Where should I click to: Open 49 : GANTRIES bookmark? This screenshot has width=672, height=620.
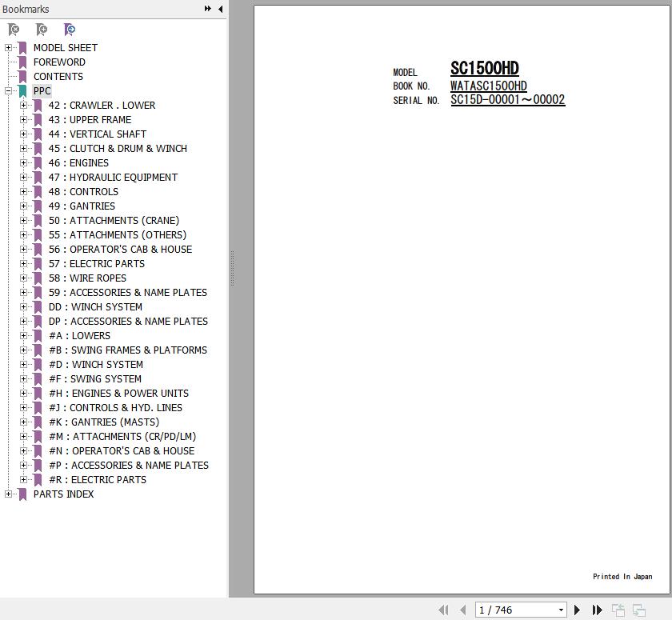pyautogui.click(x=82, y=206)
